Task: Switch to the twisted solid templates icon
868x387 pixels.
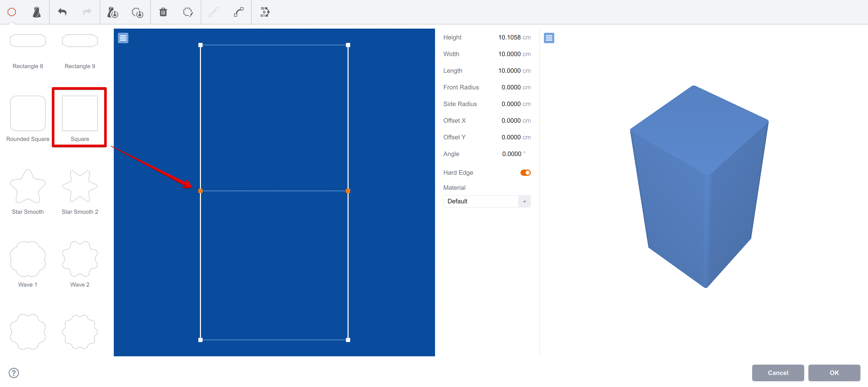Action: [x=37, y=12]
